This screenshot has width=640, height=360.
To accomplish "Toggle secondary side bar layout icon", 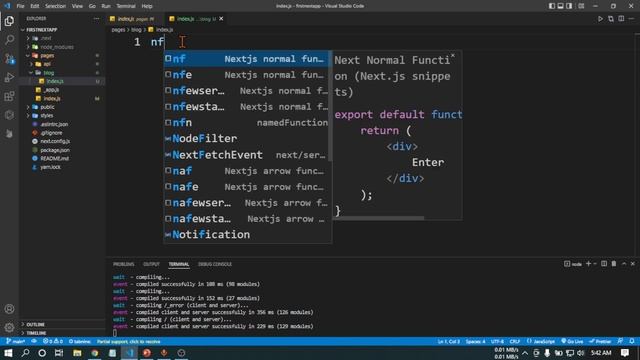I will point(569,6).
